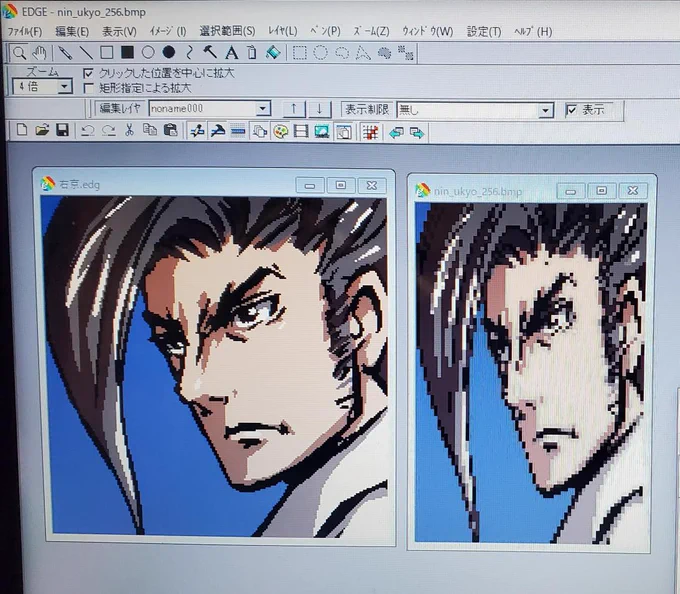The width and height of the screenshot is (680, 594).
Task: Select the straight line tool
Action: pos(86,53)
